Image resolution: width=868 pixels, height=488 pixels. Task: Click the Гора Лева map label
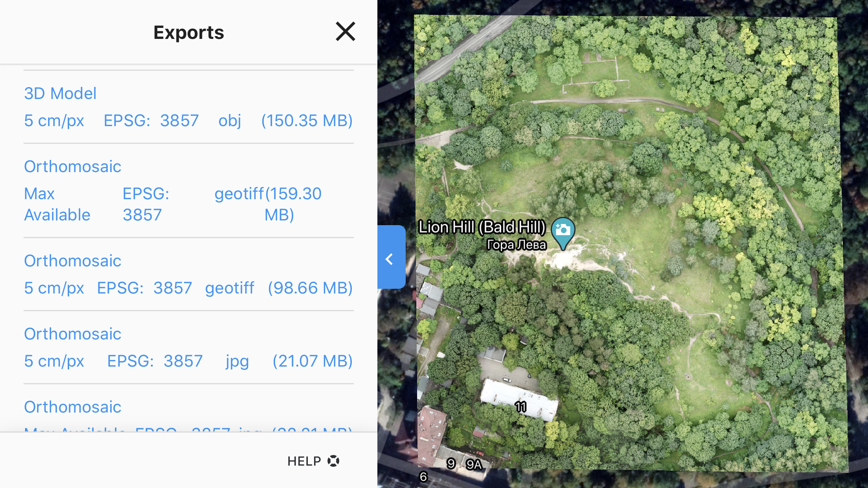pyautogui.click(x=516, y=245)
